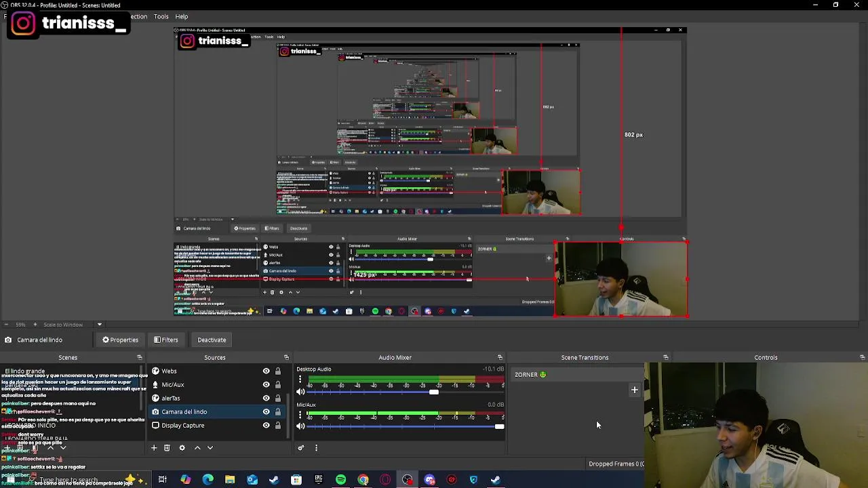Image resolution: width=868 pixels, height=488 pixels.
Task: Open the Help menu
Action: tap(182, 16)
